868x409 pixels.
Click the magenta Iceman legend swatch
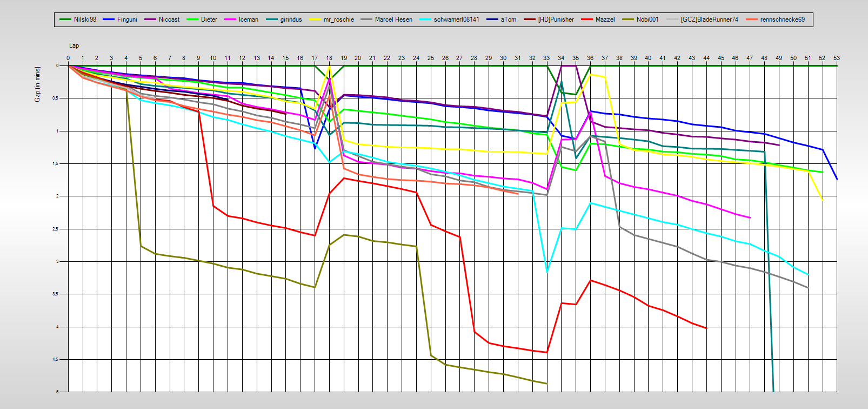[230, 19]
